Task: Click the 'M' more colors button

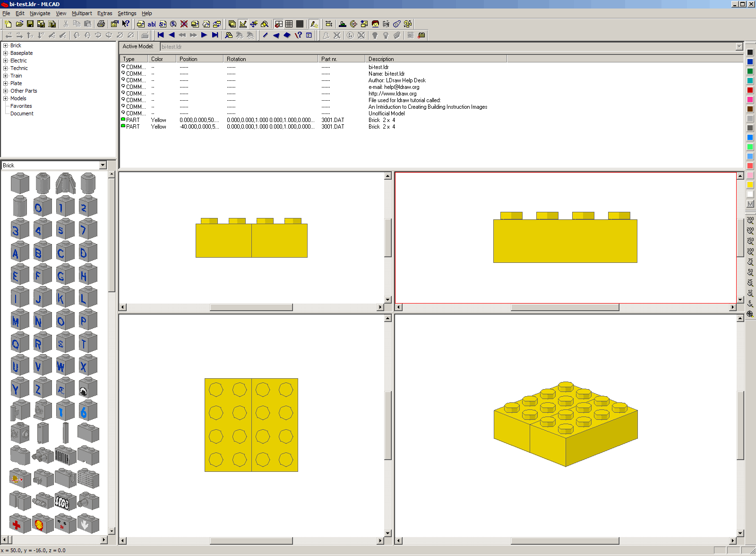Action: click(750, 204)
